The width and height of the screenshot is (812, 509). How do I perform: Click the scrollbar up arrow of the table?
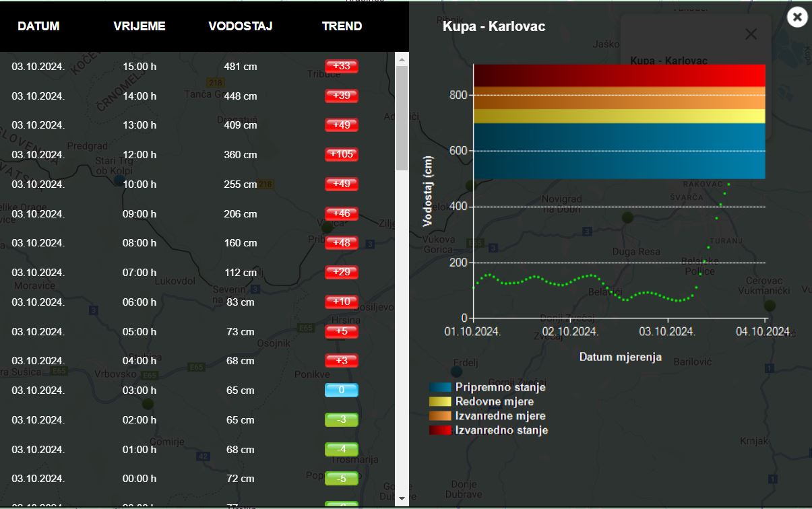(402, 59)
